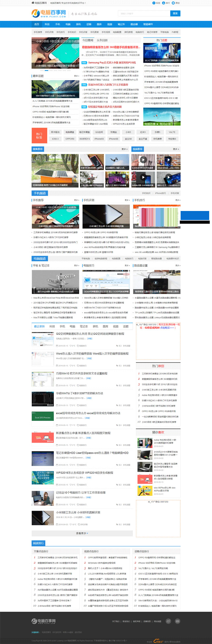Viewport: 212px width, 644px height.
Task: Click Ps教程 in the sub navigation
Action: click(x=175, y=32)
